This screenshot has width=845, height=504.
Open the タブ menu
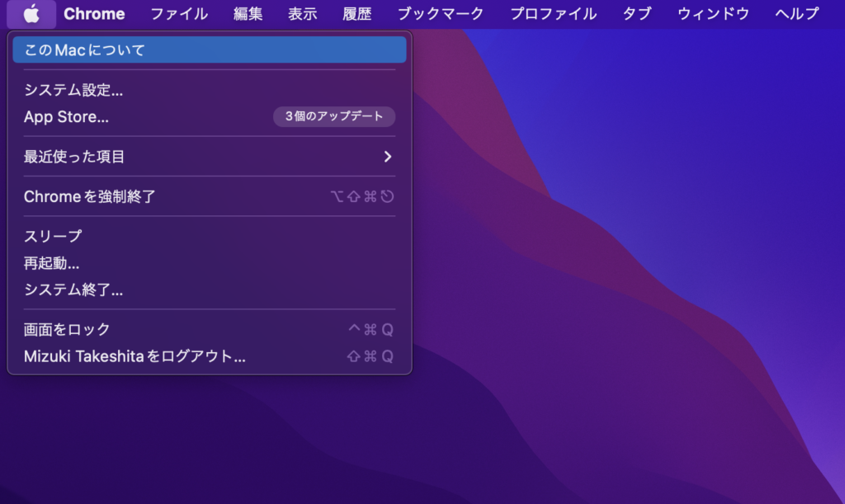click(637, 14)
